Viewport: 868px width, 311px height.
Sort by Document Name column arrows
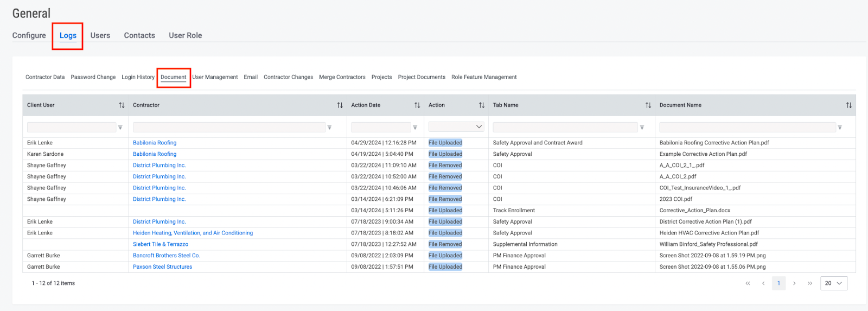(849, 105)
